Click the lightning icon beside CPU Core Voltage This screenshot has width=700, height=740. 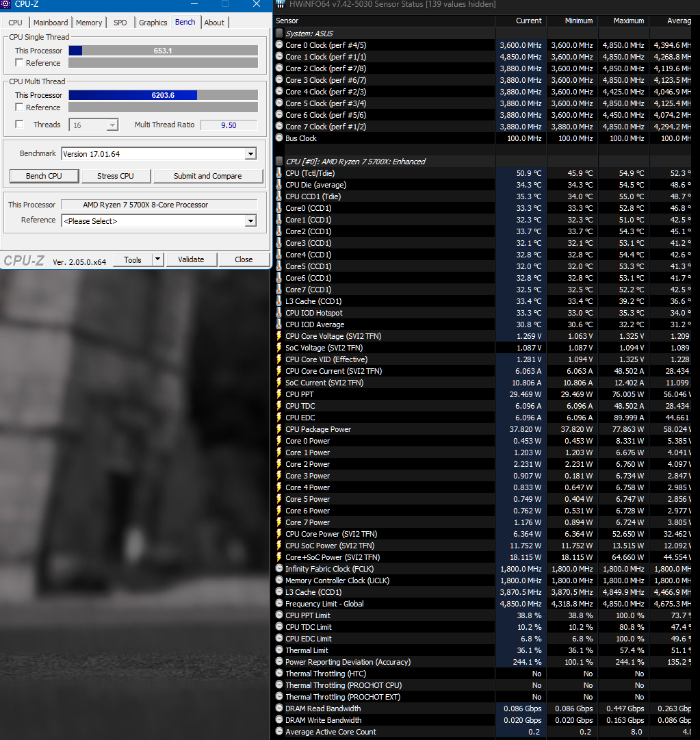(x=279, y=335)
